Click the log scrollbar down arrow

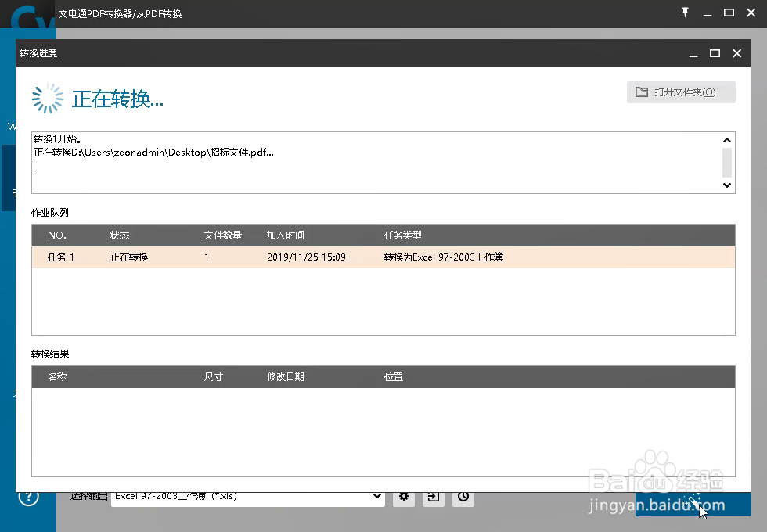pos(727,185)
